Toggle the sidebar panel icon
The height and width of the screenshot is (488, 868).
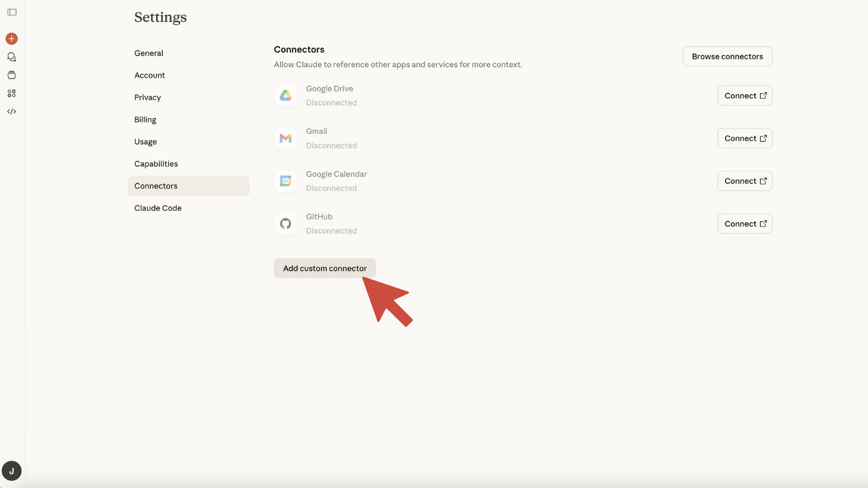point(12,12)
